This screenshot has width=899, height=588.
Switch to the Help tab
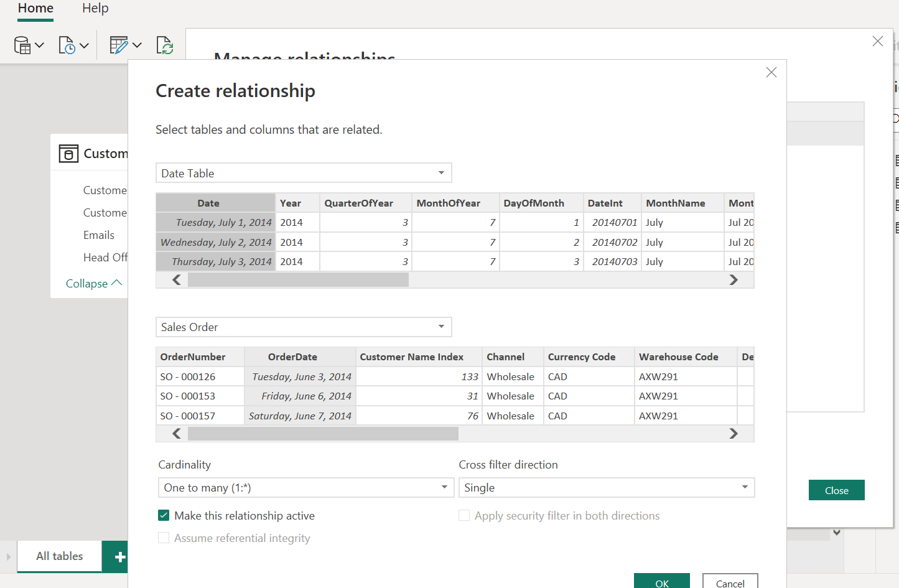pos(95,8)
